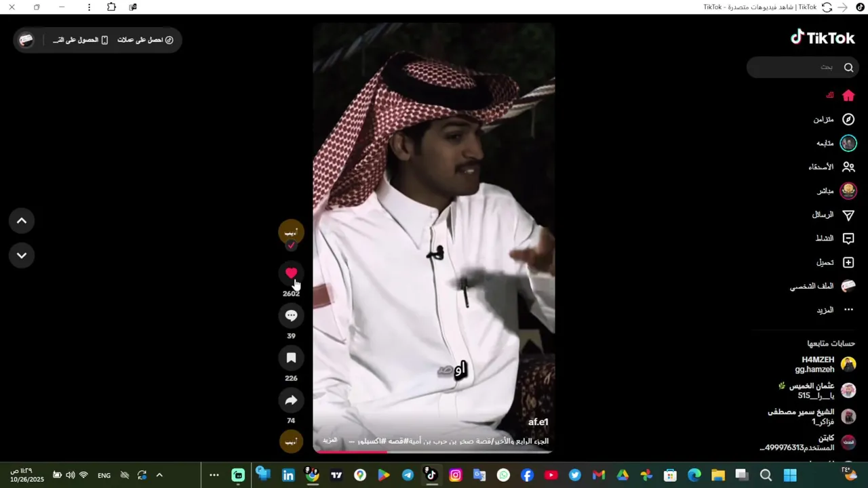Switch the ENG input language indicator
Image resolution: width=868 pixels, height=488 pixels.
tap(104, 475)
